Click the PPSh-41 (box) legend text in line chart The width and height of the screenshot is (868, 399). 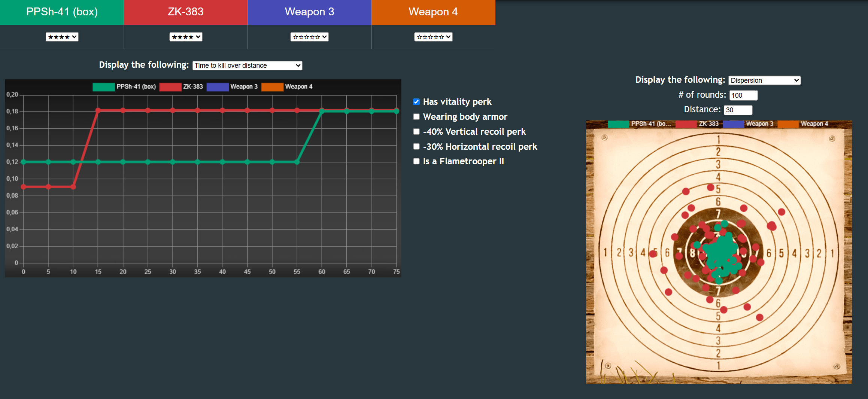(136, 86)
